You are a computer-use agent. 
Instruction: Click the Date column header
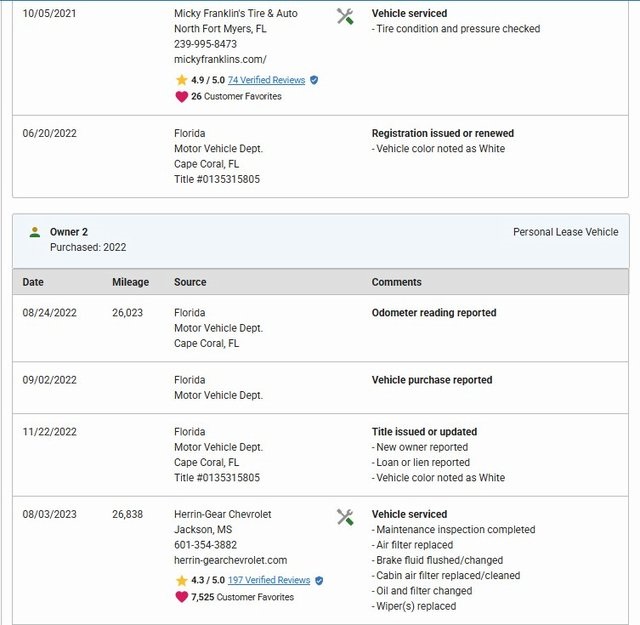[x=33, y=282]
